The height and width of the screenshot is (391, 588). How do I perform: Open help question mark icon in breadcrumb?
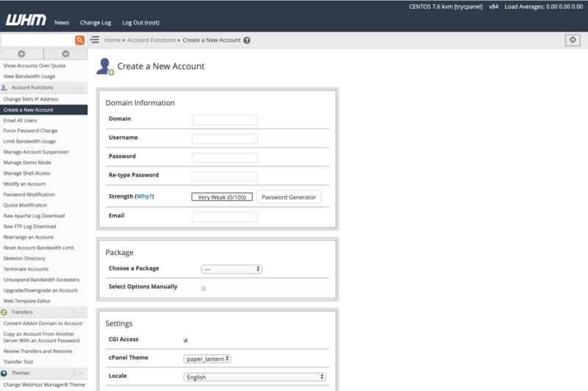tap(247, 40)
